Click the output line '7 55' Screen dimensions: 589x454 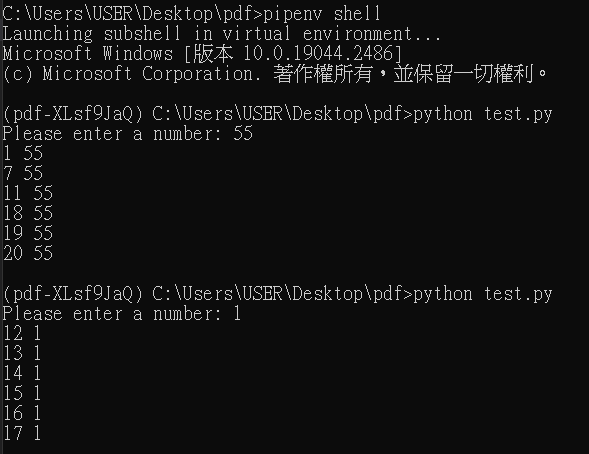pos(23,173)
